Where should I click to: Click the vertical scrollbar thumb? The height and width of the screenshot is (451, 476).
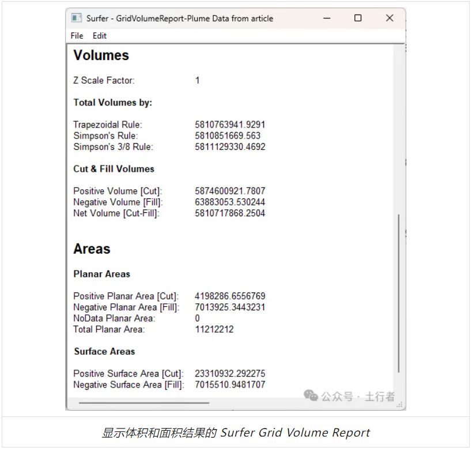tap(399, 294)
